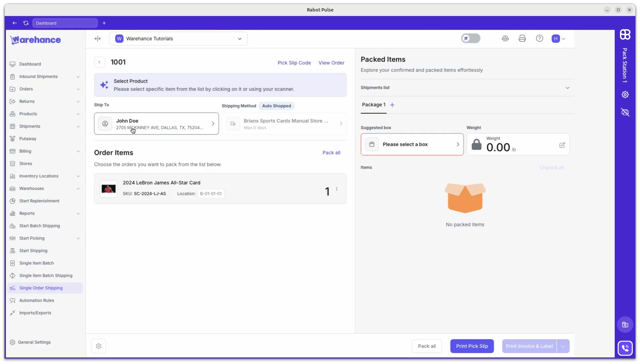Image resolution: width=640 pixels, height=364 pixels.
Task: Select the Stores icon in the sidebar
Action: pos(12,163)
